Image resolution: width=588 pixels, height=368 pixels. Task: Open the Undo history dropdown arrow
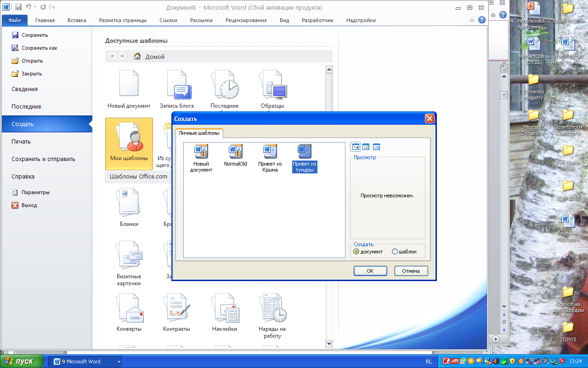coord(34,7)
